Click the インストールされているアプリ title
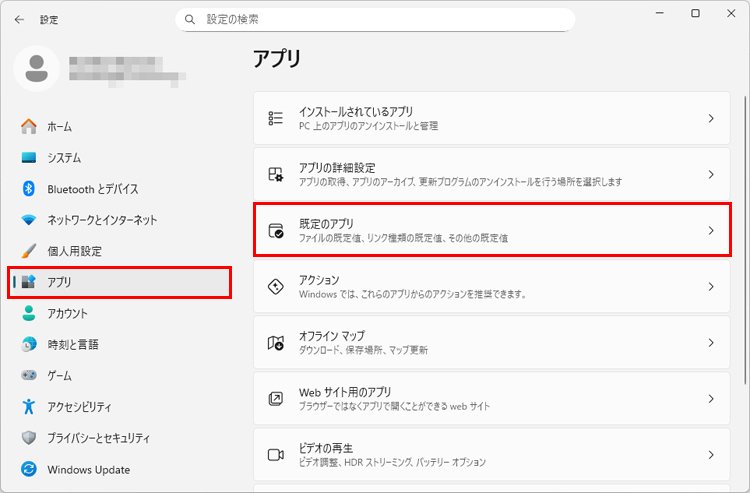This screenshot has width=750, height=493. click(x=356, y=111)
